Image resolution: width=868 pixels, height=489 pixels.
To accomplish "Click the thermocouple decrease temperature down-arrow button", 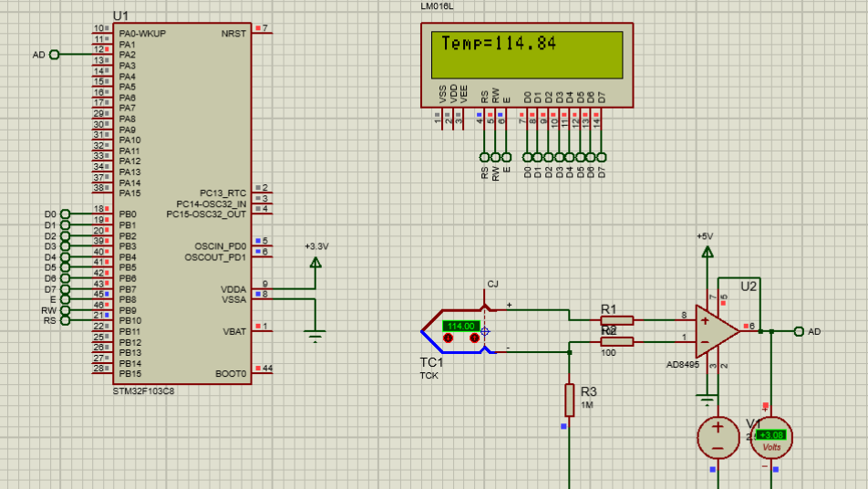I will coord(448,338).
